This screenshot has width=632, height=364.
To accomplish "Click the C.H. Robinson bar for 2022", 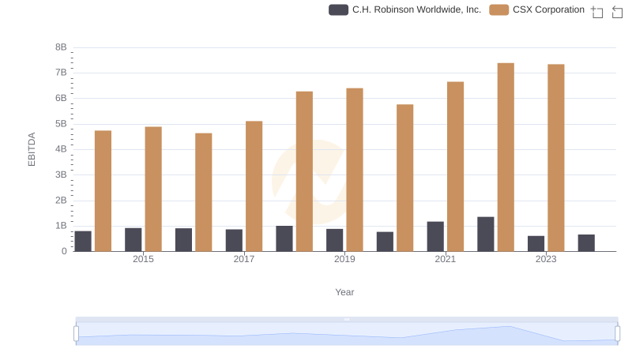I will tap(485, 235).
